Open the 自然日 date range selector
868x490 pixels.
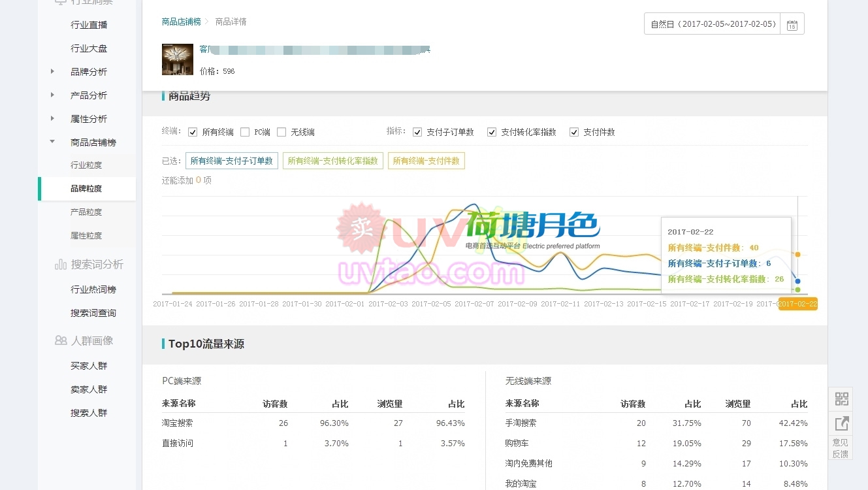tap(713, 24)
